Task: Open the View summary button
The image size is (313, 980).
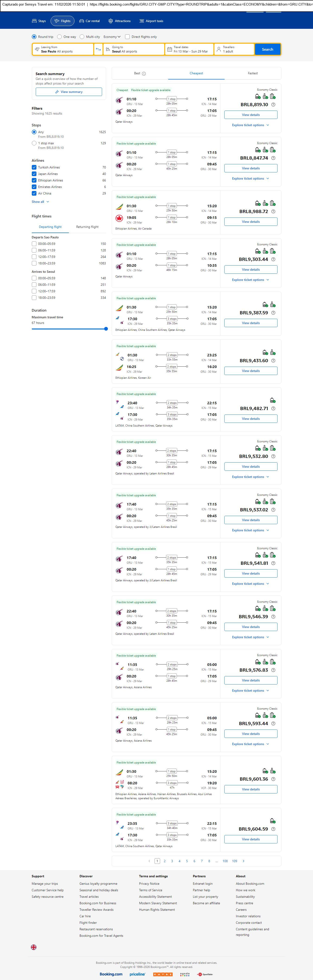Action: (69, 92)
